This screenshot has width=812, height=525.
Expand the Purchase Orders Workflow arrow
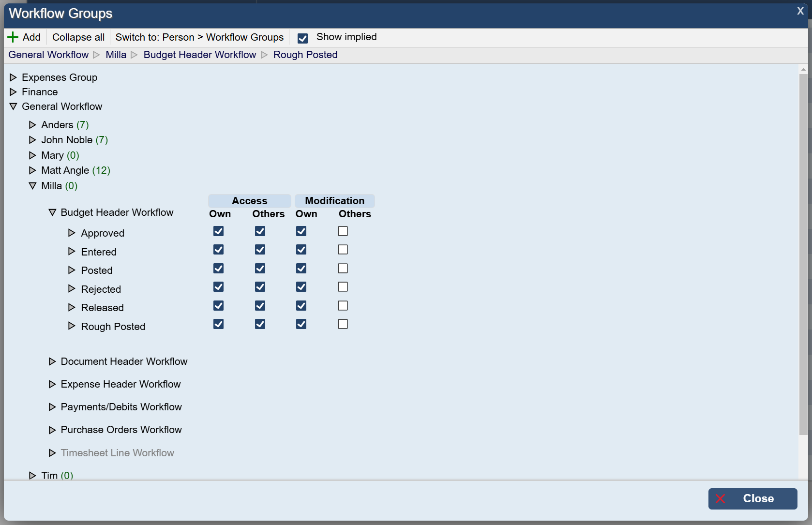pos(52,430)
